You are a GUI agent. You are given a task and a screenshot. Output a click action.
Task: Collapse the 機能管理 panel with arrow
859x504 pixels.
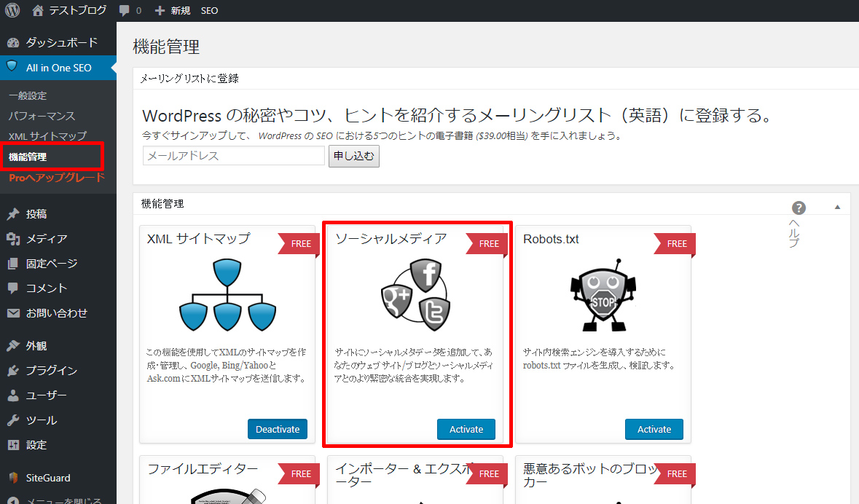click(x=837, y=207)
